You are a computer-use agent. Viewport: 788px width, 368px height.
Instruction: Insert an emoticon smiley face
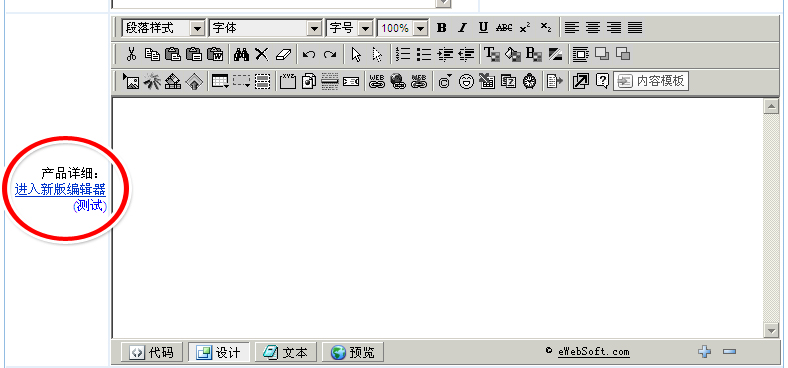click(466, 81)
